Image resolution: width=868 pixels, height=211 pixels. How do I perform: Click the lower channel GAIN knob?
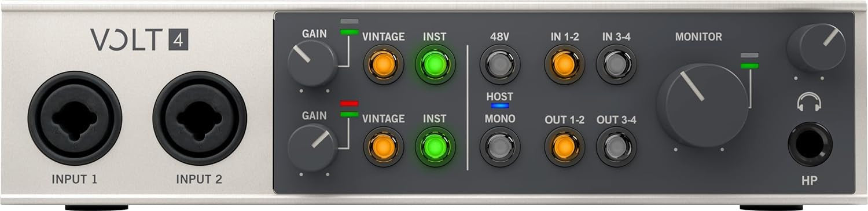pyautogui.click(x=312, y=147)
